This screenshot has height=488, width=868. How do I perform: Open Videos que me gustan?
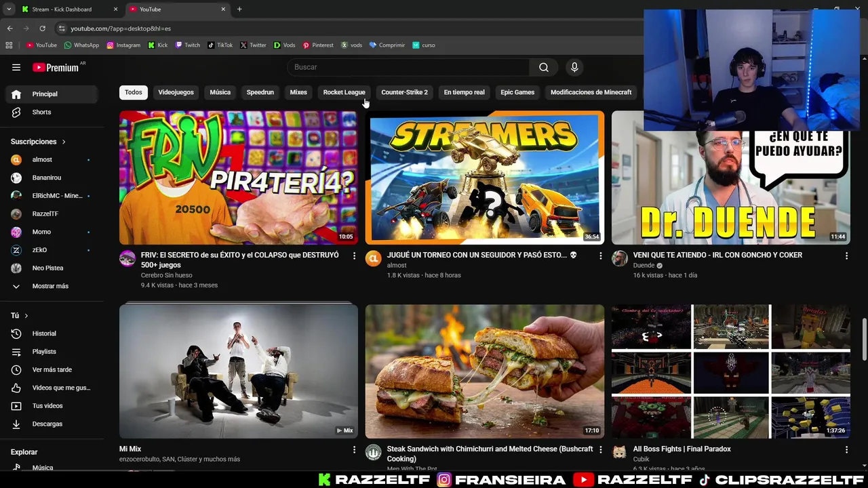(x=52, y=388)
